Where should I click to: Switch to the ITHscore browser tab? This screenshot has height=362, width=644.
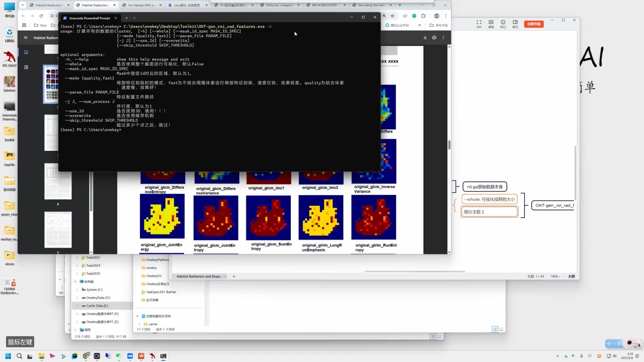(279, 5)
